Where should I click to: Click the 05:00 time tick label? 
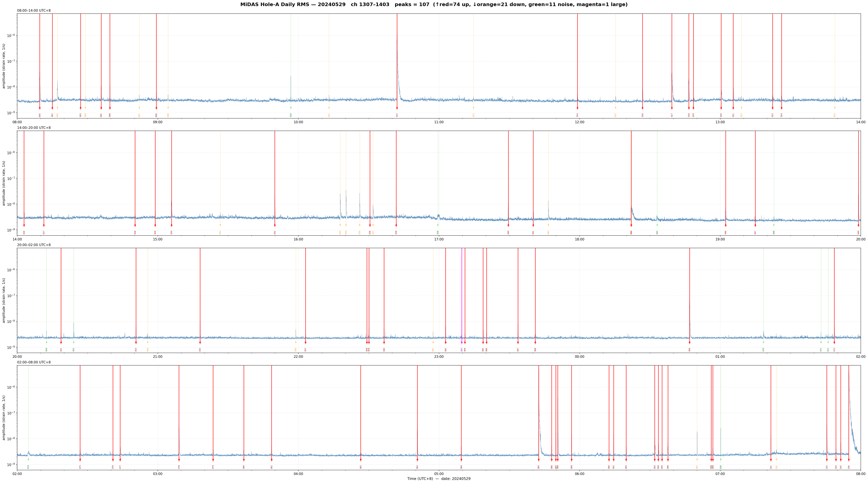(x=439, y=474)
